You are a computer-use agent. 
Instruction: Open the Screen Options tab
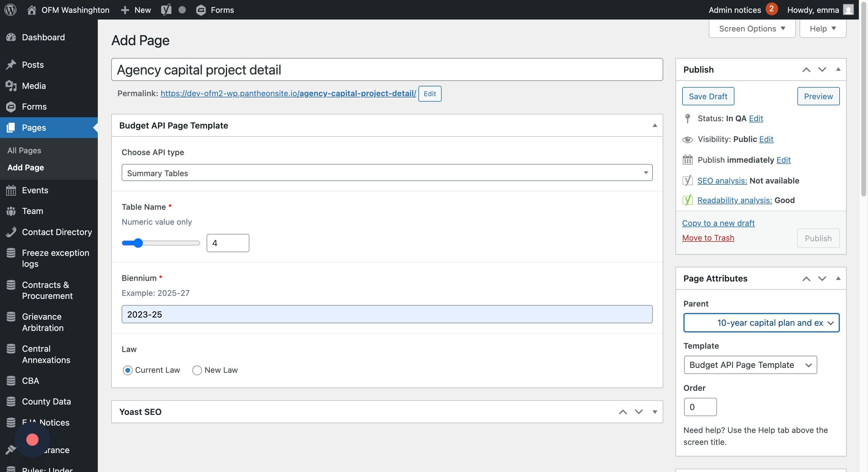click(x=752, y=29)
